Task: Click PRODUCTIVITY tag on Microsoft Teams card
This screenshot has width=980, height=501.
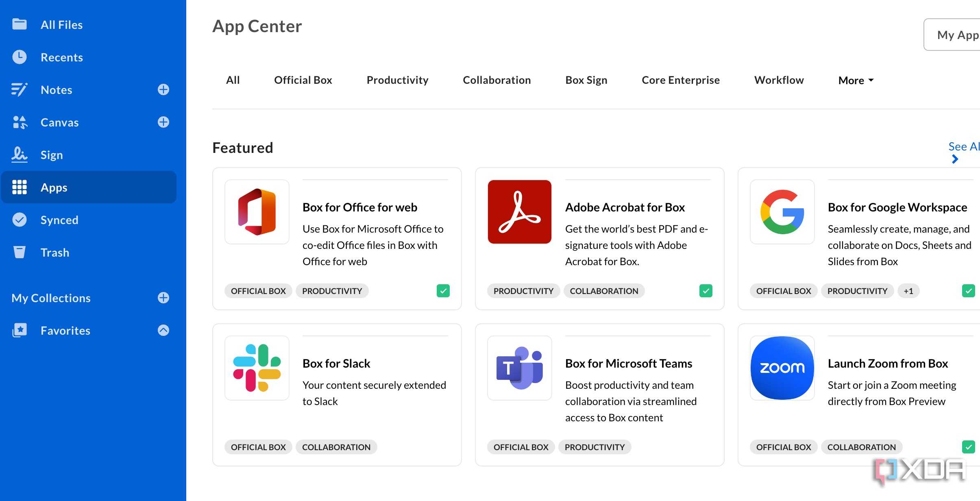Action: coord(595,447)
